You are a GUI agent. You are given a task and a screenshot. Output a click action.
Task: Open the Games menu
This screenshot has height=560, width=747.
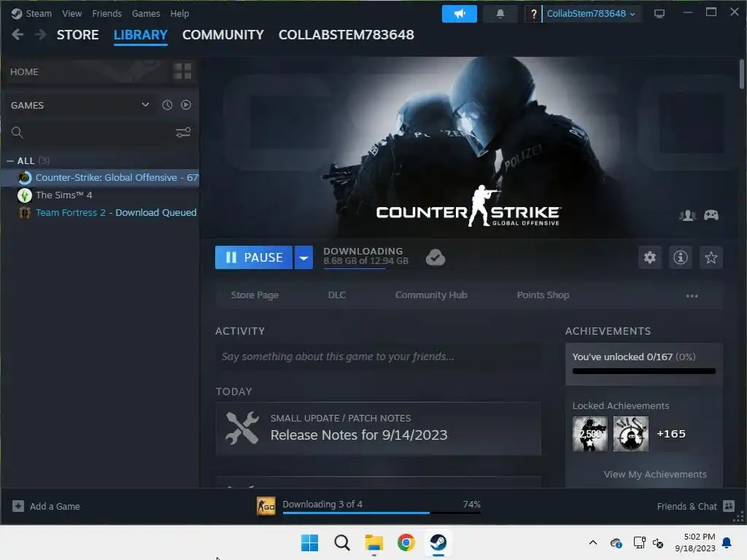tap(146, 14)
